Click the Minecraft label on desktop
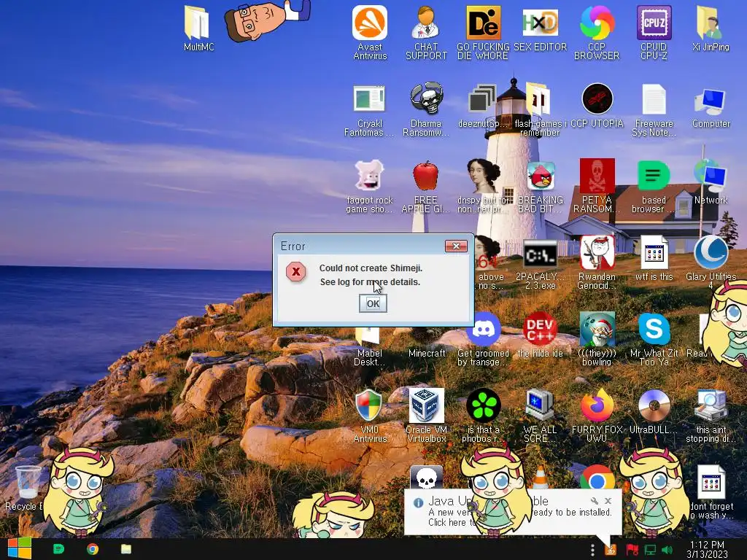The width and height of the screenshot is (747, 560). [x=426, y=354]
